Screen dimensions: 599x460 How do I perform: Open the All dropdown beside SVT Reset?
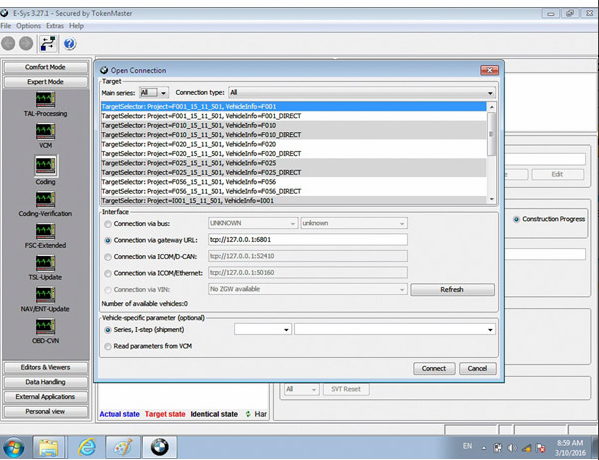[301, 389]
